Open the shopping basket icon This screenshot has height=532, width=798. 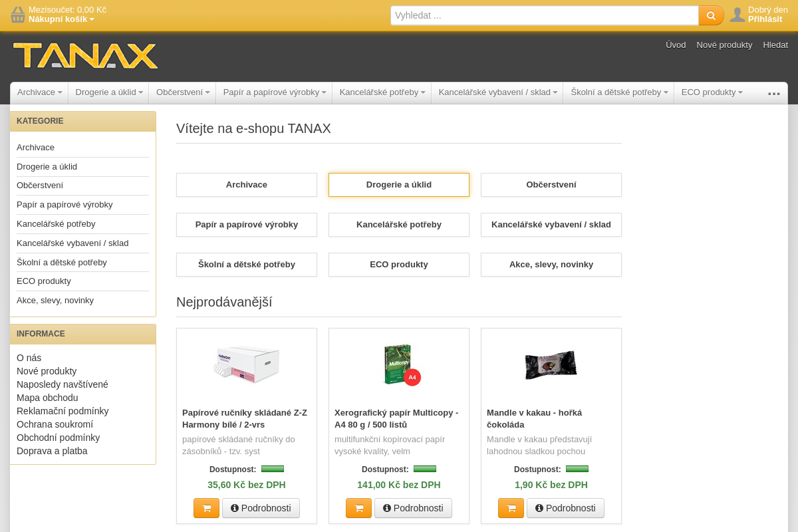18,15
